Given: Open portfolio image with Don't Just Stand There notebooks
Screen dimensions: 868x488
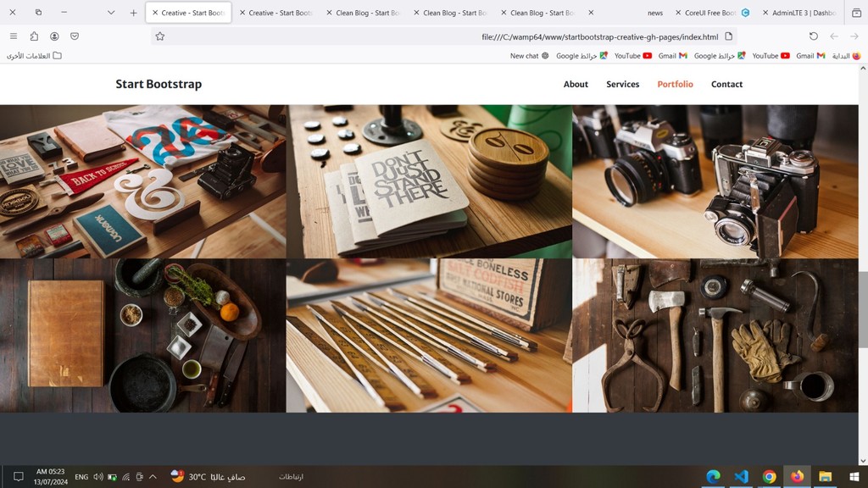Looking at the screenshot, I should (x=429, y=181).
